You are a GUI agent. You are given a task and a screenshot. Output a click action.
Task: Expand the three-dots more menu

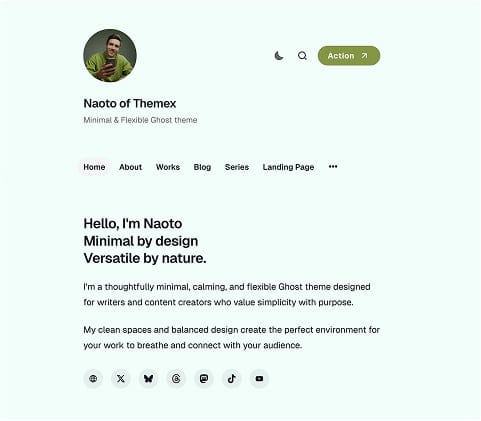pos(333,167)
